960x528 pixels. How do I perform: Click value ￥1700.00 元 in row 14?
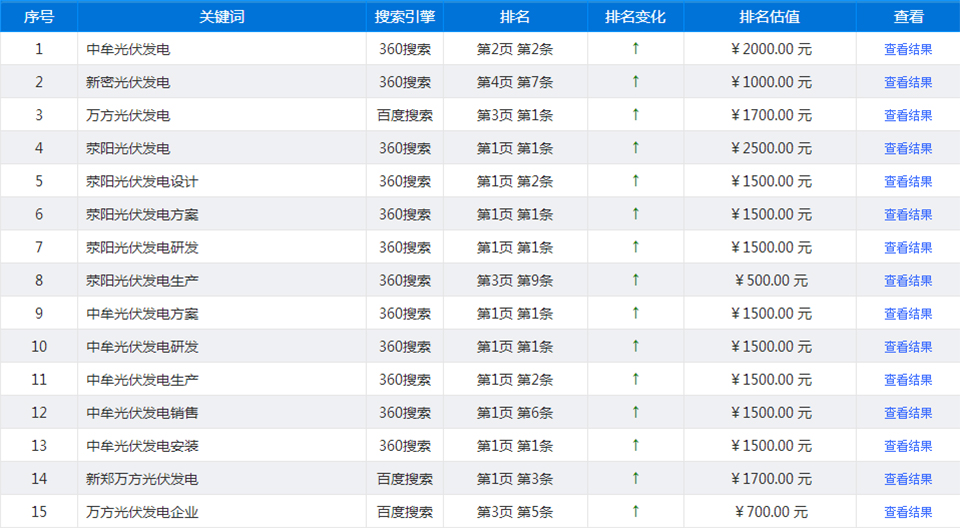[771, 479]
